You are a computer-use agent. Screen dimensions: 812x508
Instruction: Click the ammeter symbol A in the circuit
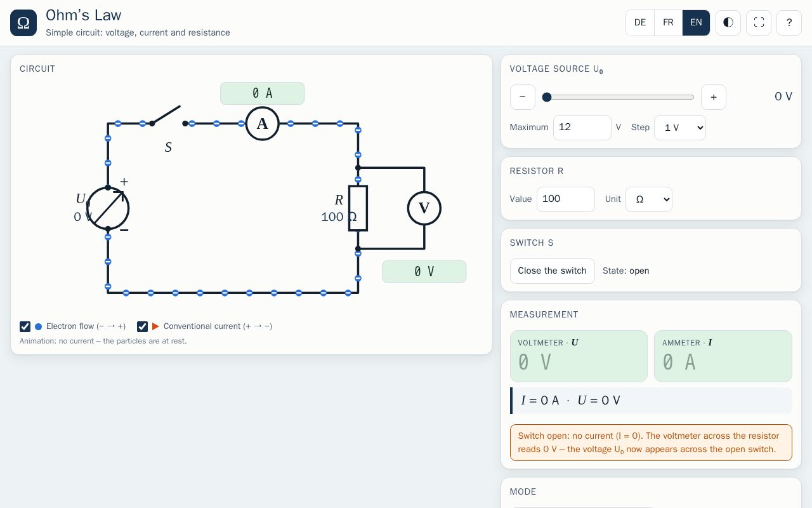click(x=263, y=124)
